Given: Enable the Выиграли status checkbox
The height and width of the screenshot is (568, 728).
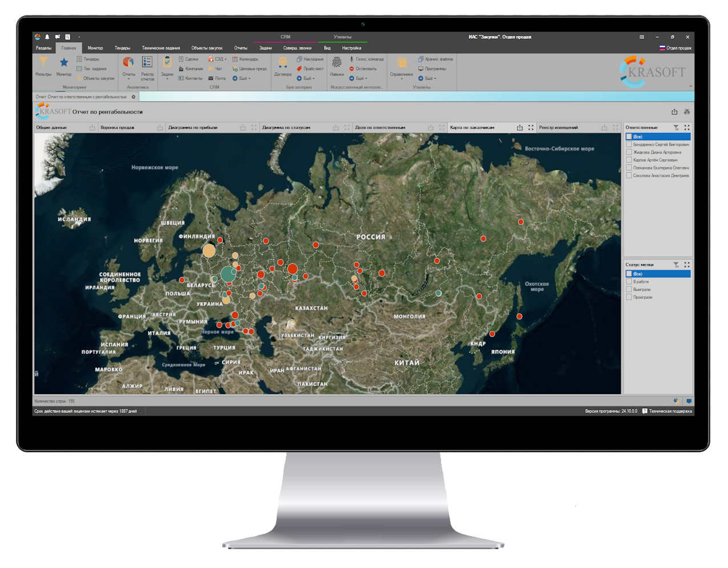Looking at the screenshot, I should [629, 290].
